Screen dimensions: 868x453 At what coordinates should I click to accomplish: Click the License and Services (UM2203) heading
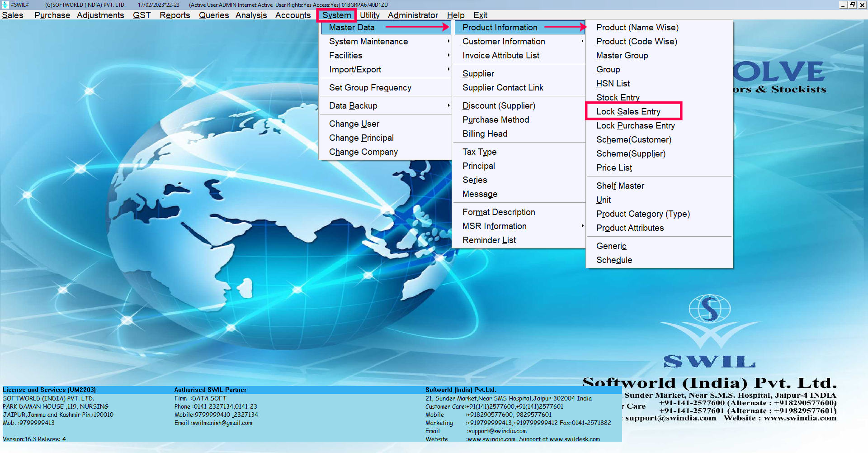49,390
